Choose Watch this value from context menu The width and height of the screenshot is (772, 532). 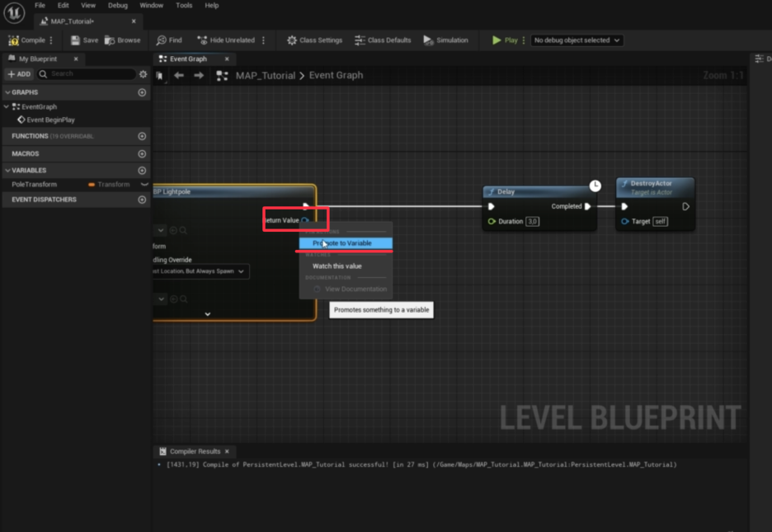[x=346, y=266]
